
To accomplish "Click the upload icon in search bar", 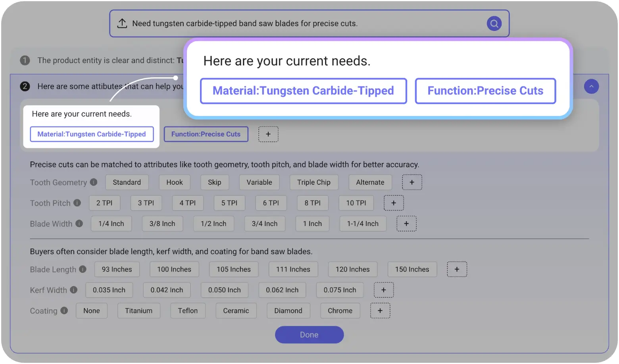I will [x=122, y=23].
